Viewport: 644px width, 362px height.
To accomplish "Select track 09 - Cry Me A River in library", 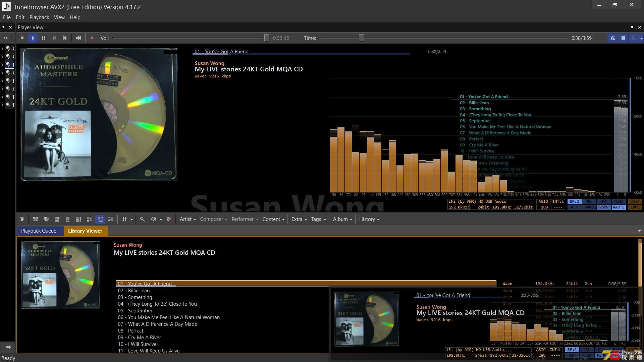I will point(140,338).
